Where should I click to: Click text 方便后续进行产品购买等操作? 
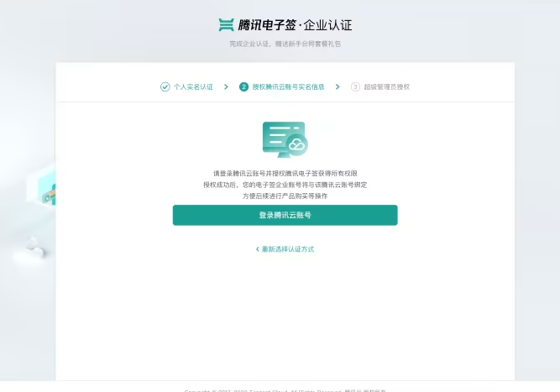tap(285, 196)
